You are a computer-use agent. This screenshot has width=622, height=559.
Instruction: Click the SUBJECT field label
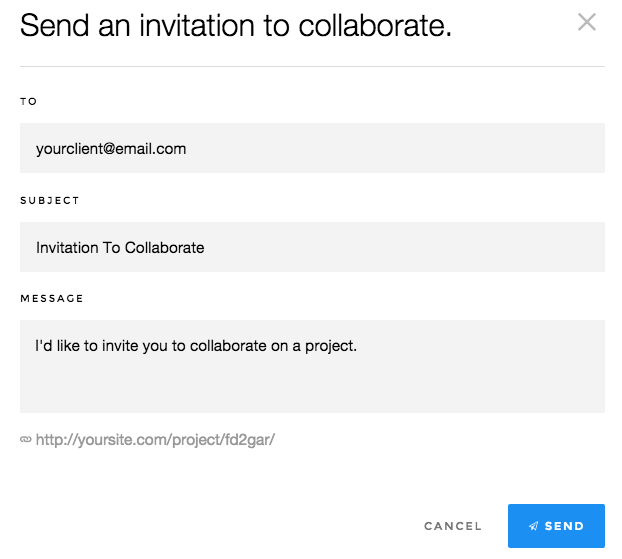(50, 200)
